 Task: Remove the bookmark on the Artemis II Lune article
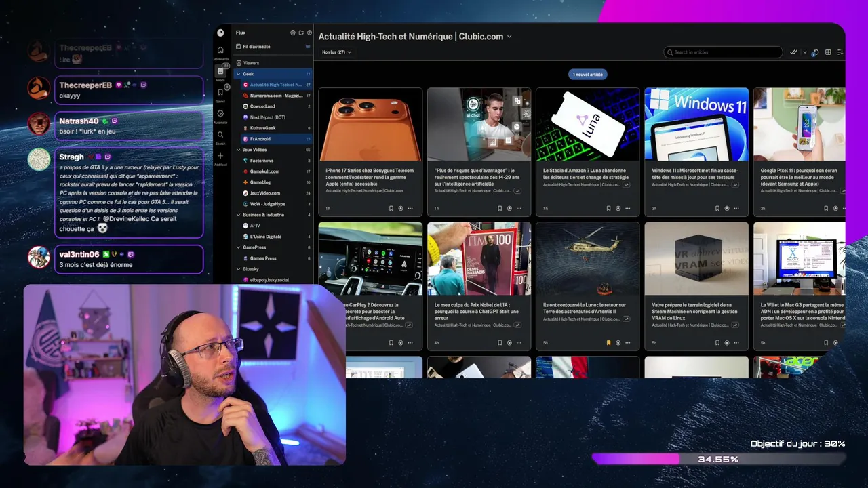tap(608, 343)
